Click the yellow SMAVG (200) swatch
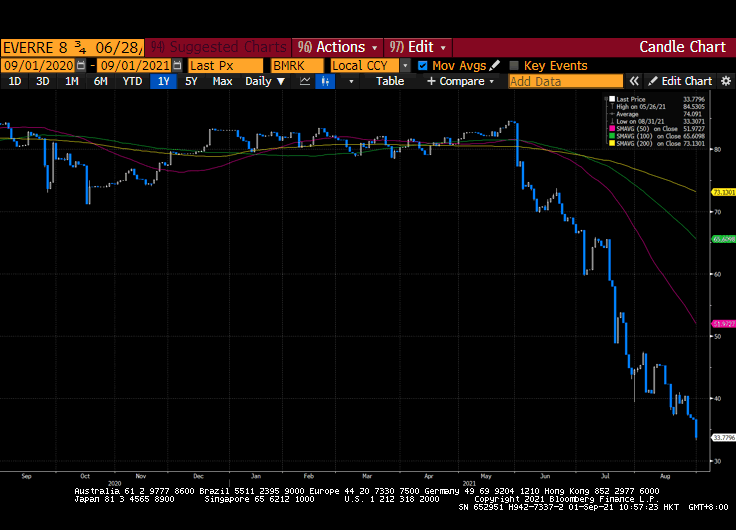The width and height of the screenshot is (736, 530). point(612,143)
